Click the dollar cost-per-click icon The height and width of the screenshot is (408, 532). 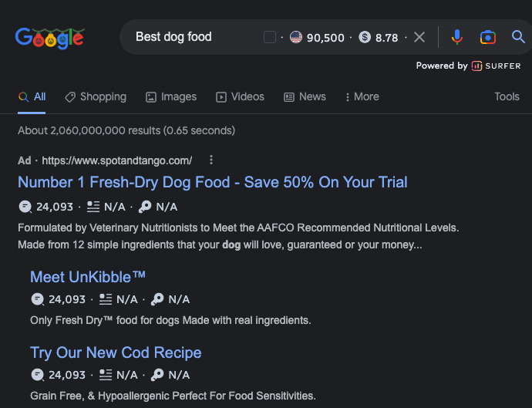coord(365,37)
